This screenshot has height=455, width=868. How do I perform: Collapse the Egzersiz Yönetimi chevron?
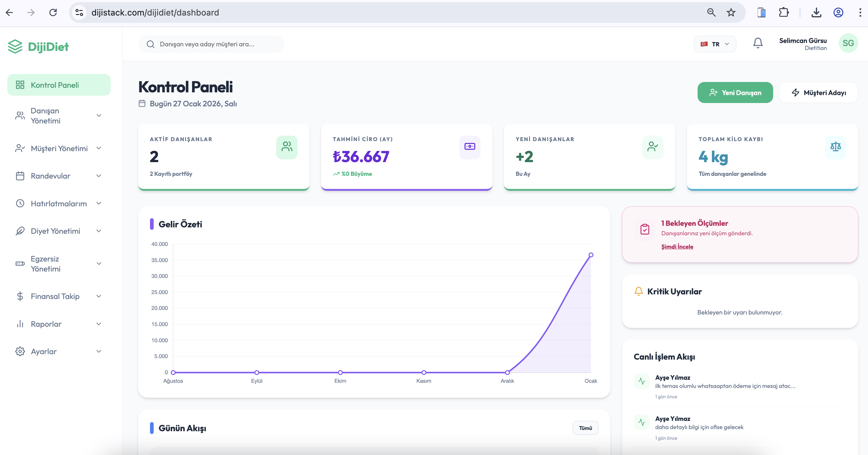pyautogui.click(x=98, y=263)
